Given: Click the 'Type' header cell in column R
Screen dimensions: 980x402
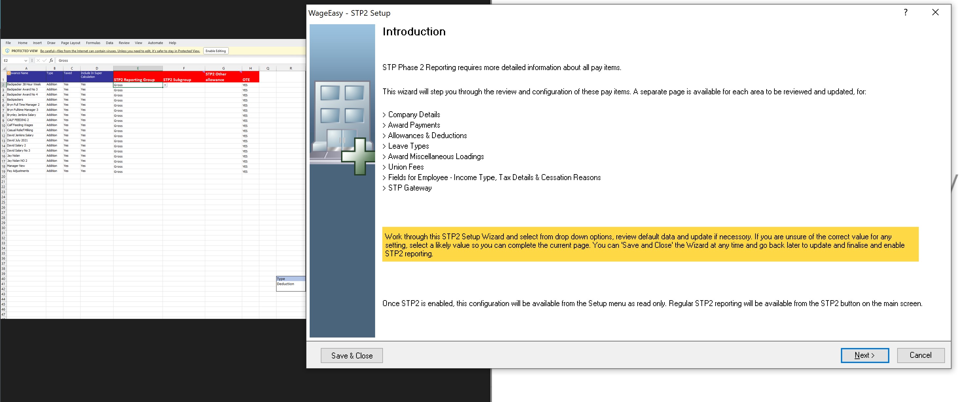Looking at the screenshot, I should (291, 279).
